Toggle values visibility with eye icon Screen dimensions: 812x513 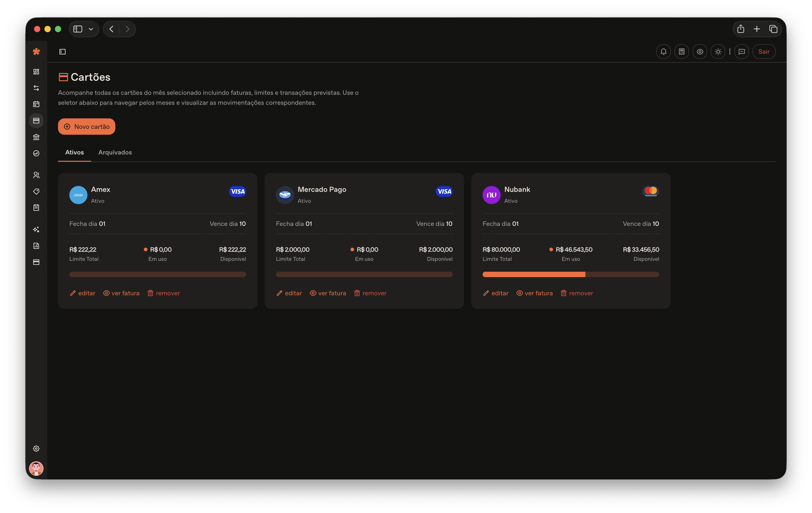pyautogui.click(x=700, y=52)
